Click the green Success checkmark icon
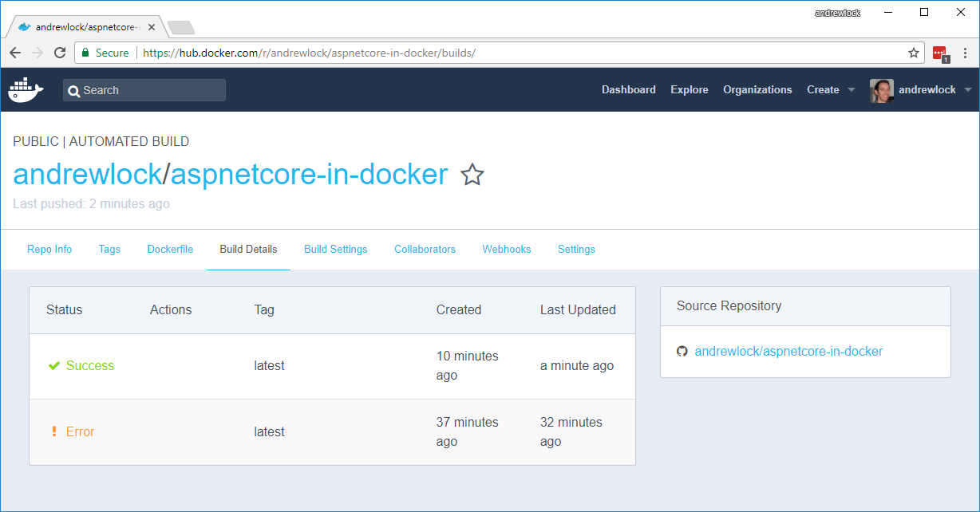Image resolution: width=980 pixels, height=512 pixels. [54, 365]
